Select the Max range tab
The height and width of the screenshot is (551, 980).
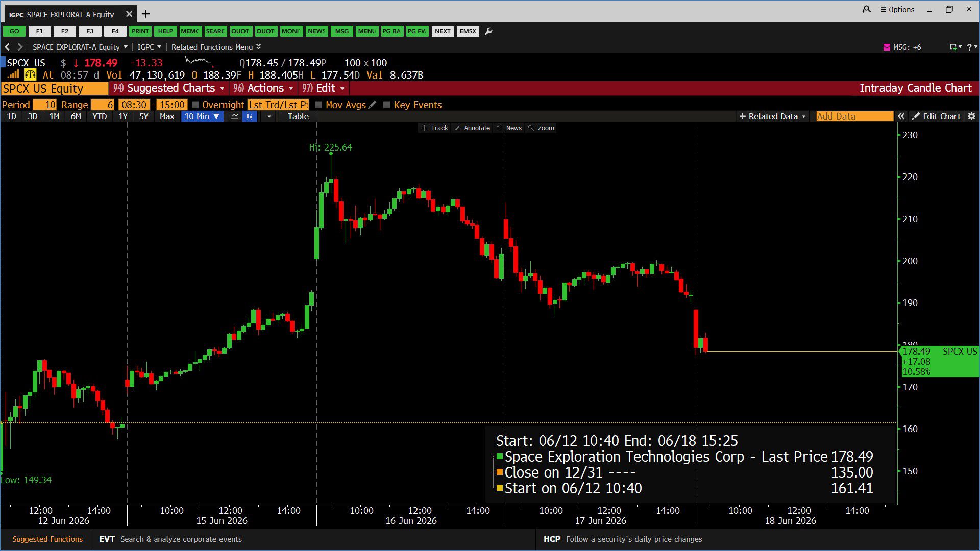click(x=167, y=116)
